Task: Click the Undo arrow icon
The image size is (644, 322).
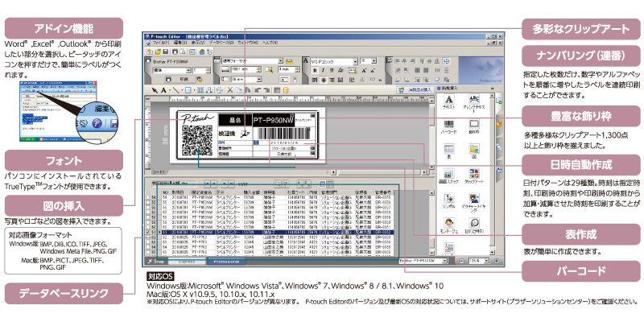Action: (257, 90)
